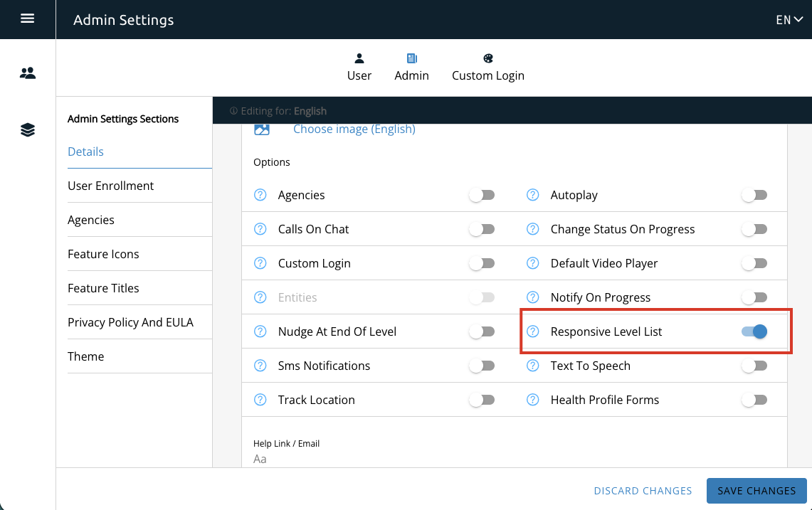
Task: Select the Theme settings section
Action: click(85, 356)
